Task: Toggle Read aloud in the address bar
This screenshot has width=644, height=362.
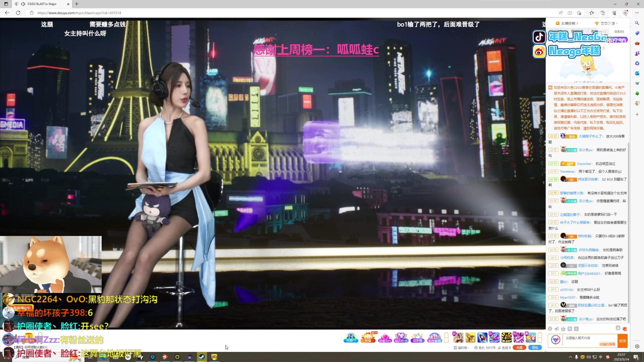Action: point(561,13)
